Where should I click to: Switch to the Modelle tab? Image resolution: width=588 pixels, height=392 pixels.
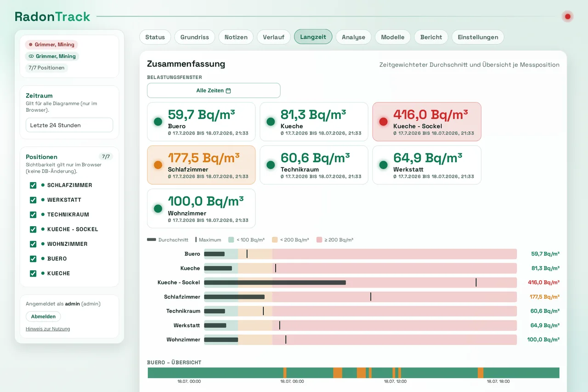(393, 37)
